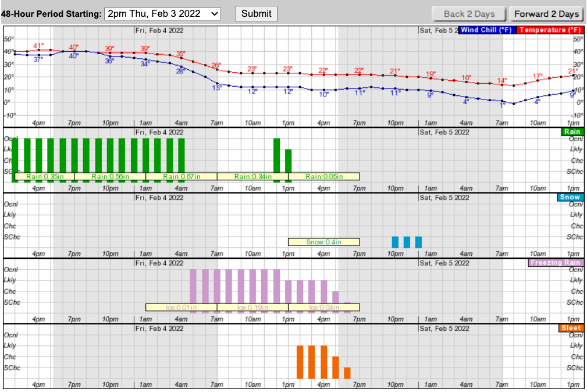Go forward with Forward 2 Days button
587x392 pixels.
click(545, 14)
